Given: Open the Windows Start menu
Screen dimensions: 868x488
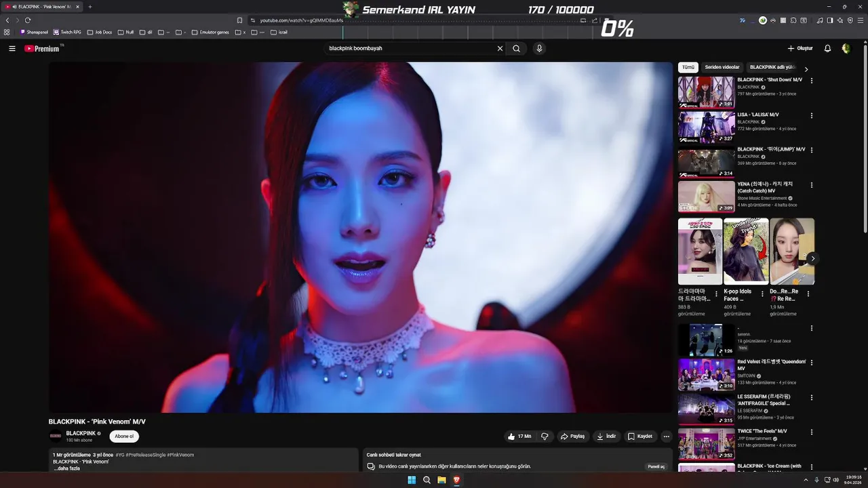Looking at the screenshot, I should tap(412, 480).
